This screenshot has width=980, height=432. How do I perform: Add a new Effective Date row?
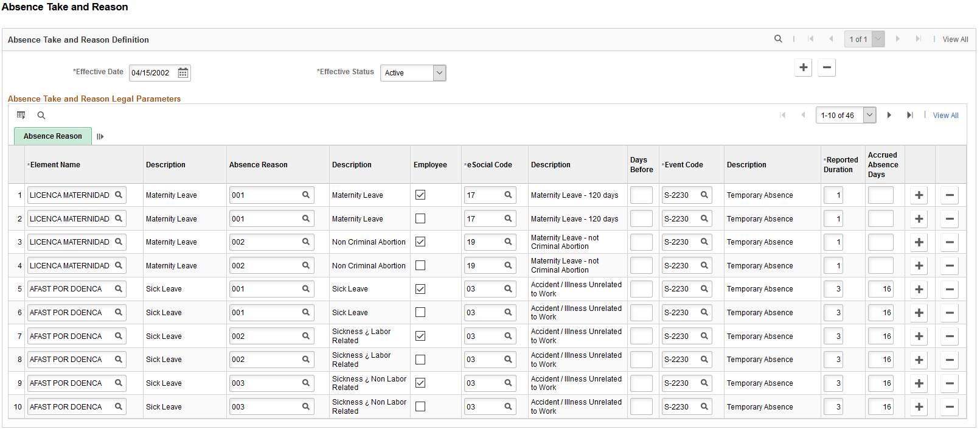click(x=804, y=68)
